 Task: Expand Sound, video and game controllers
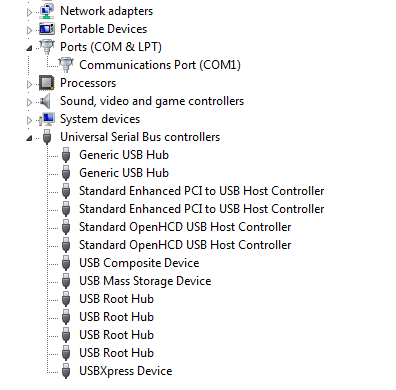pos(29,102)
